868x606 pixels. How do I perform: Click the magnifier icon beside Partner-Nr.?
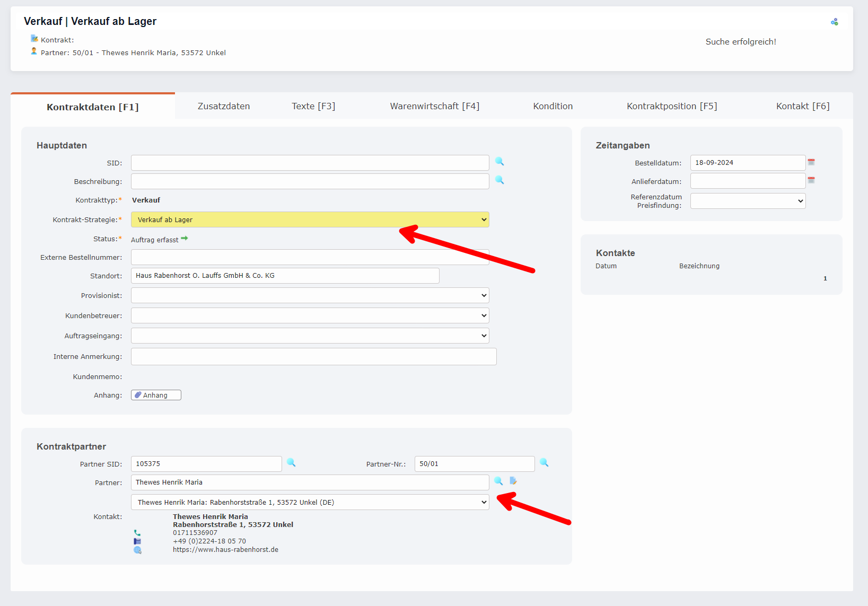click(x=544, y=463)
